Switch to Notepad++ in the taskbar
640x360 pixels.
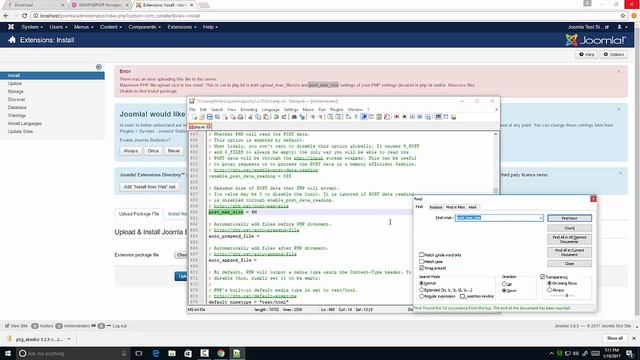(237, 353)
